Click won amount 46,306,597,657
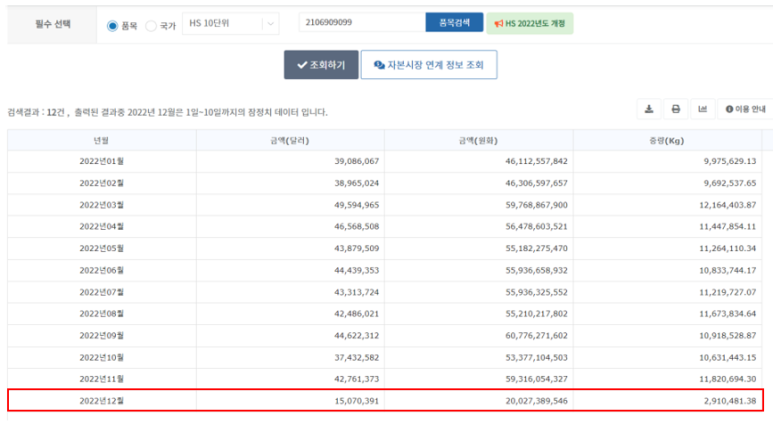The height and width of the screenshot is (424, 773). point(536,183)
